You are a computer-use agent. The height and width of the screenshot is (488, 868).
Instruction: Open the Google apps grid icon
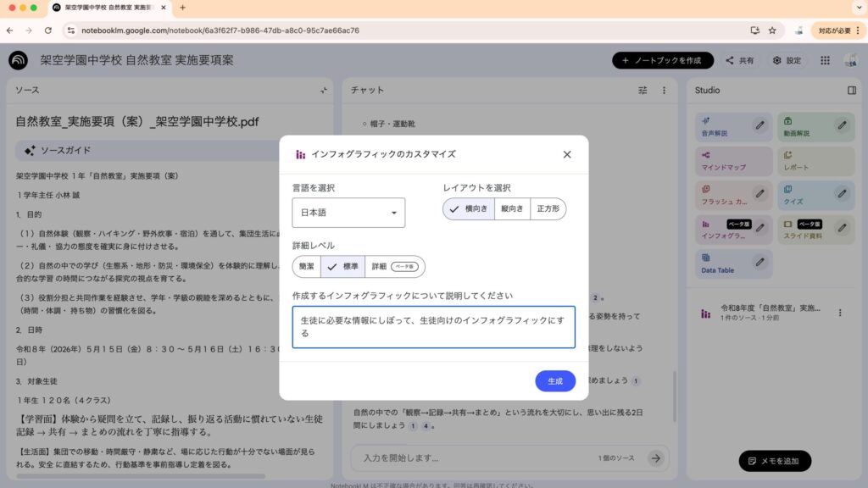825,61
